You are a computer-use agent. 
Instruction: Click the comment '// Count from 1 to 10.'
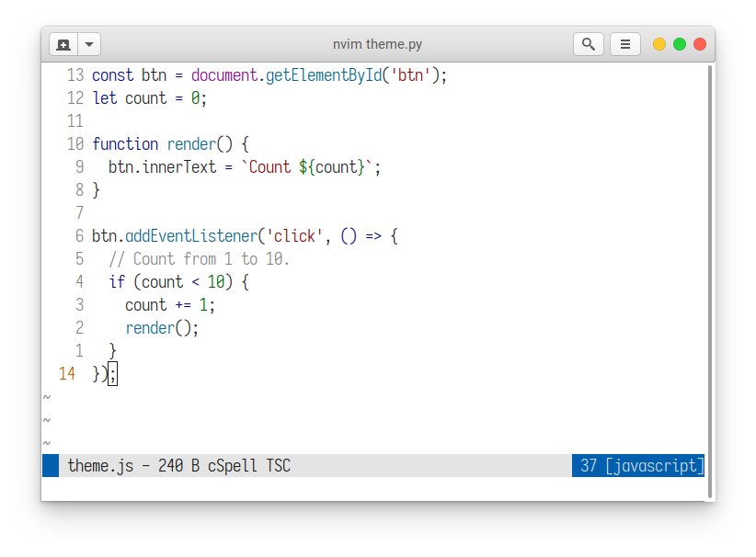199,259
